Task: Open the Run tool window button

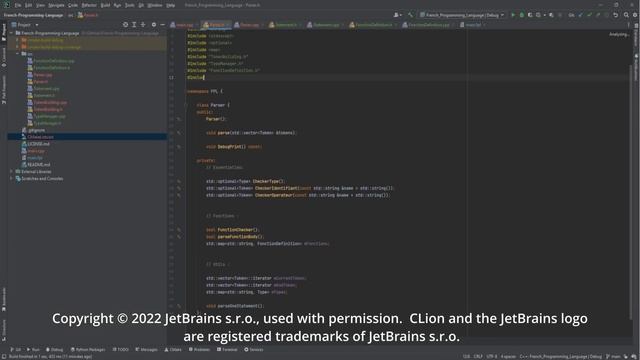Action: pos(33,350)
